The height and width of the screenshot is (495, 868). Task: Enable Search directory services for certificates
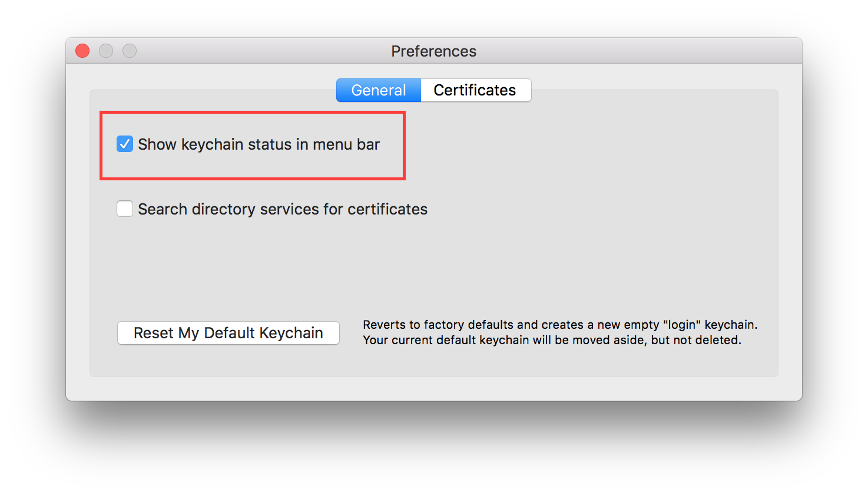125,209
